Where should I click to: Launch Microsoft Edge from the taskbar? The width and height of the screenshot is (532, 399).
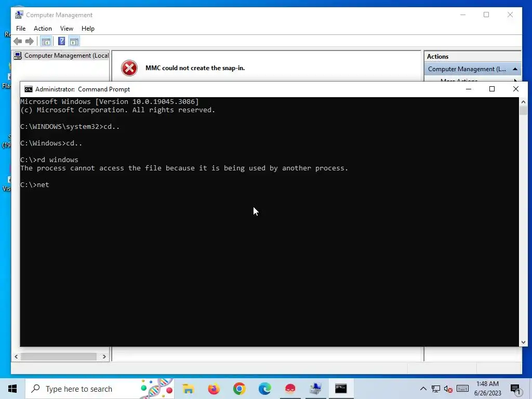click(264, 389)
